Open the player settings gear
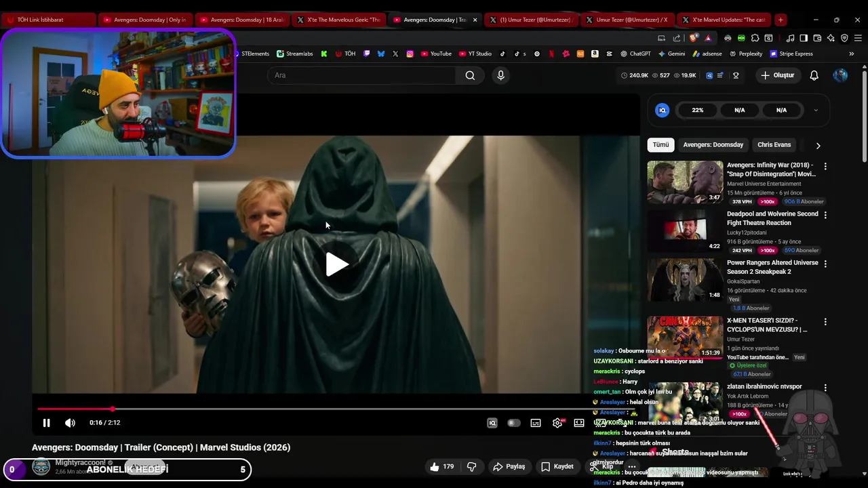868x488 pixels. [x=557, y=423]
